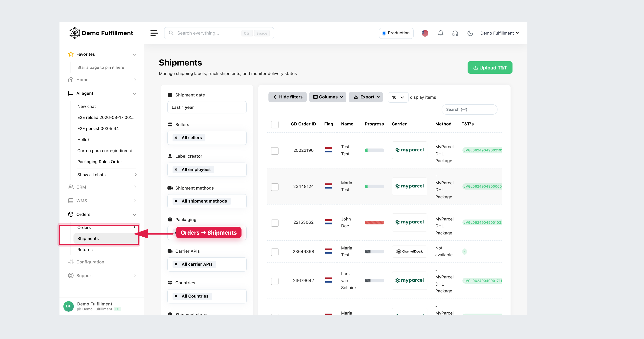The image size is (644, 339).
Task: Click the AI agent chat bubble icon
Action: tap(71, 93)
